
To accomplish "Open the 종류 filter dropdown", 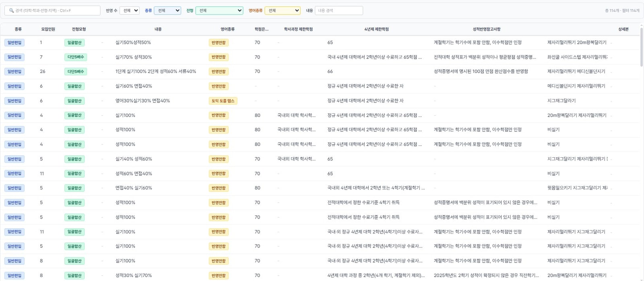I will click(167, 10).
